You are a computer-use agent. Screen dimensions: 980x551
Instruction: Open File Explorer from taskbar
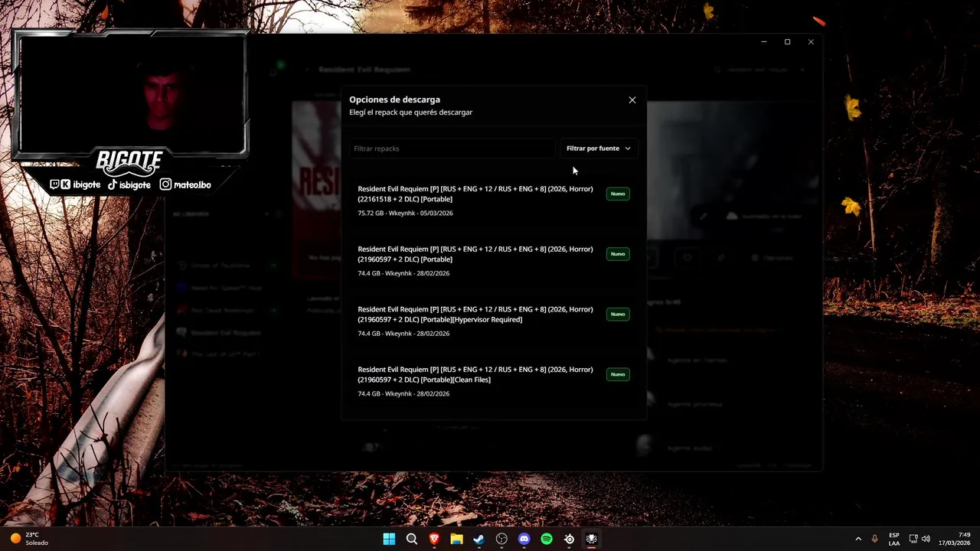pyautogui.click(x=456, y=539)
